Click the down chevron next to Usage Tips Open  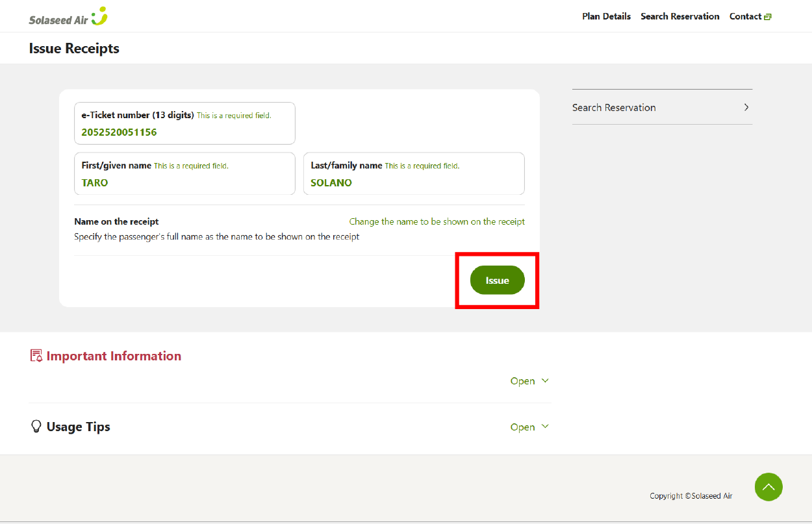(x=545, y=427)
